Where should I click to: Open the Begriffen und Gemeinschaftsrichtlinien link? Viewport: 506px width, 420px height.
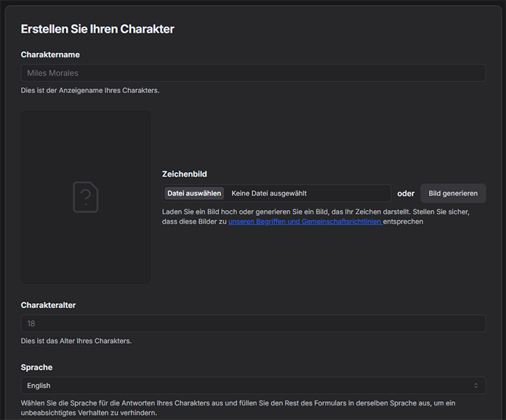click(305, 222)
